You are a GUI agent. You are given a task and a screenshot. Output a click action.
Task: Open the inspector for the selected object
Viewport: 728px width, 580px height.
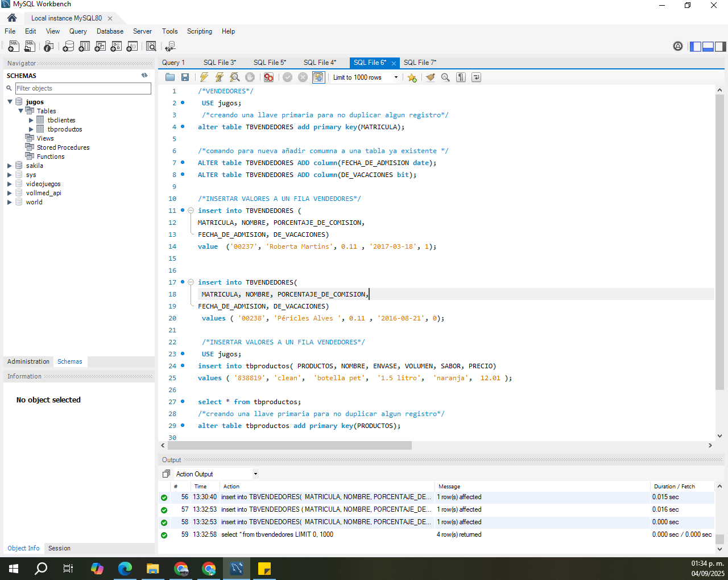(49, 47)
